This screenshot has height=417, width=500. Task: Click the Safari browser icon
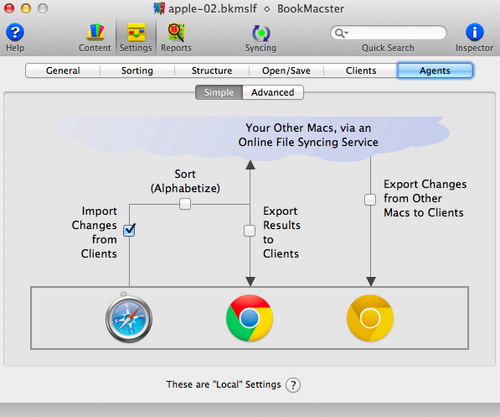[x=129, y=318]
